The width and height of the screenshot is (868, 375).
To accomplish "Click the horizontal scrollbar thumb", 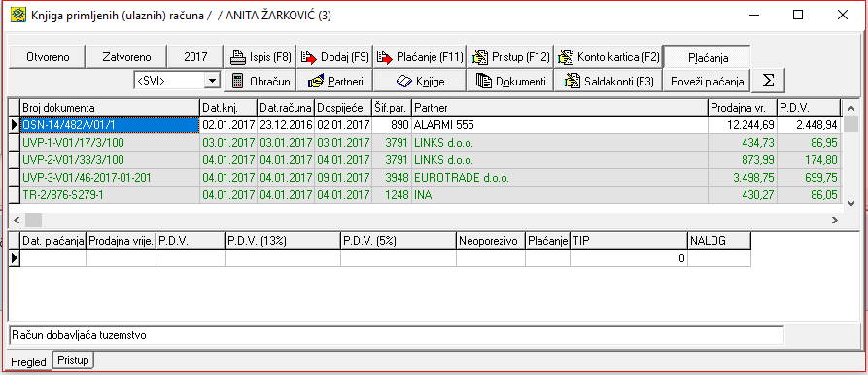I will coord(33,220).
